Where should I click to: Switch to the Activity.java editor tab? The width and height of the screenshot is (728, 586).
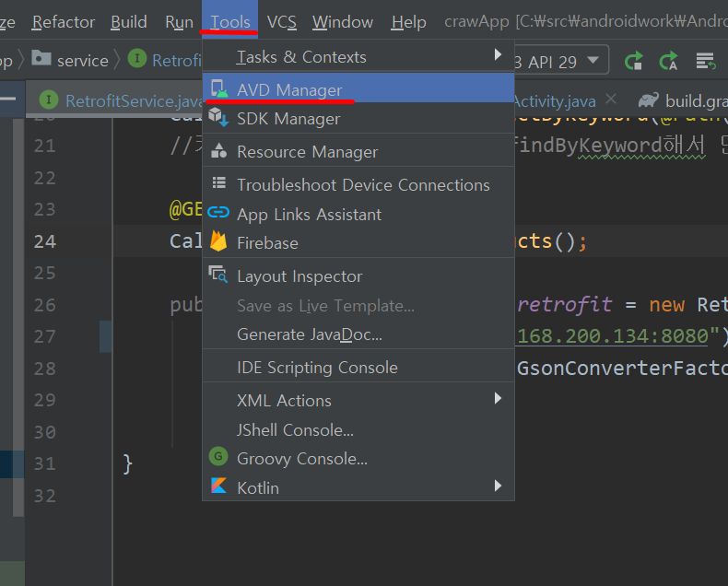(555, 100)
